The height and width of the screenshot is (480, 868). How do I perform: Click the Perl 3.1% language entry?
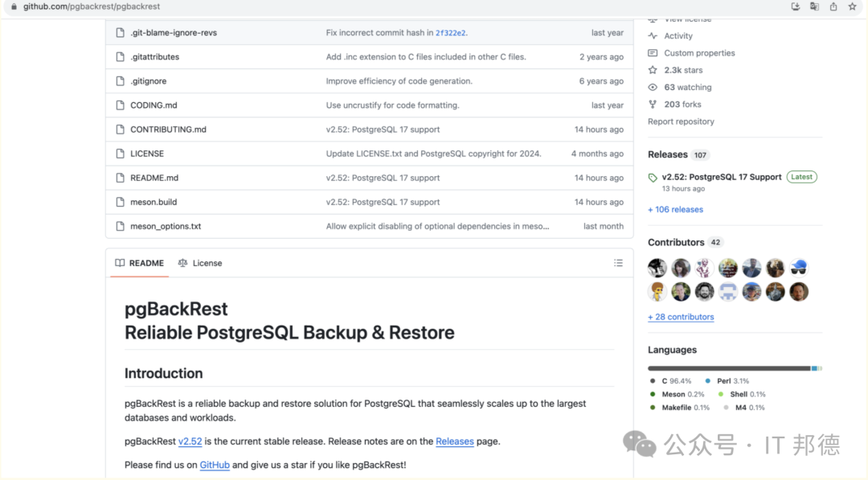[x=727, y=381]
